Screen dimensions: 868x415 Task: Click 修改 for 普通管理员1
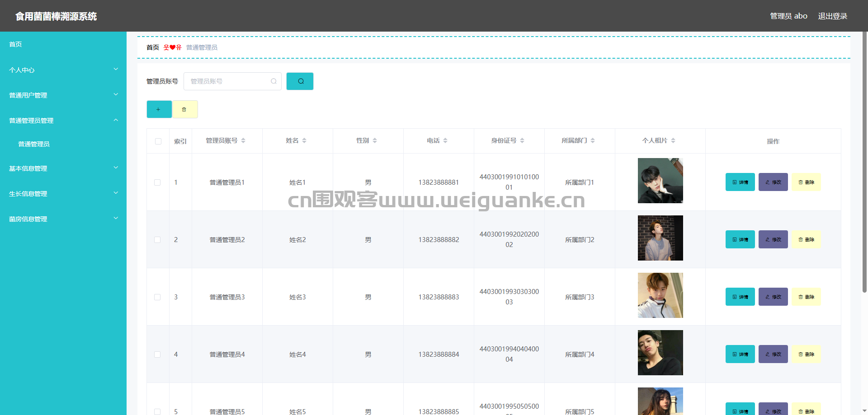(x=773, y=182)
